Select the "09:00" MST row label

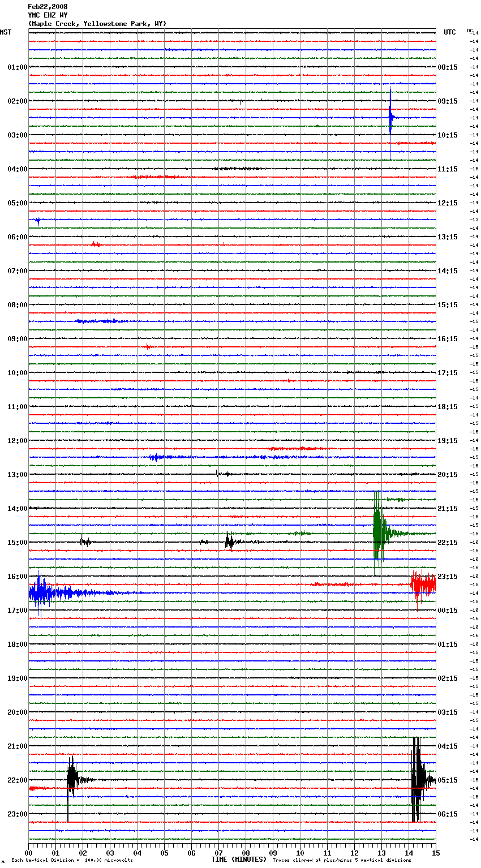click(x=18, y=339)
